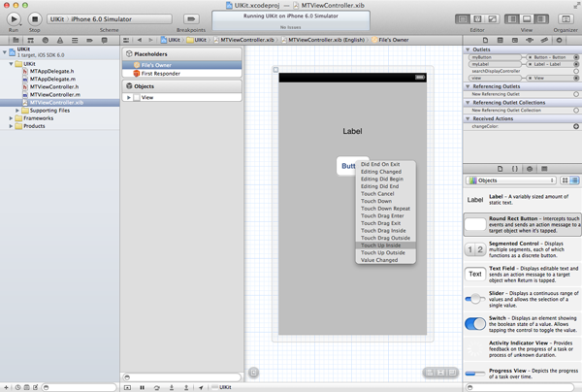Viewport: 582px width, 392px height.
Task: Show the Project navigator
Action: pyautogui.click(x=16, y=40)
